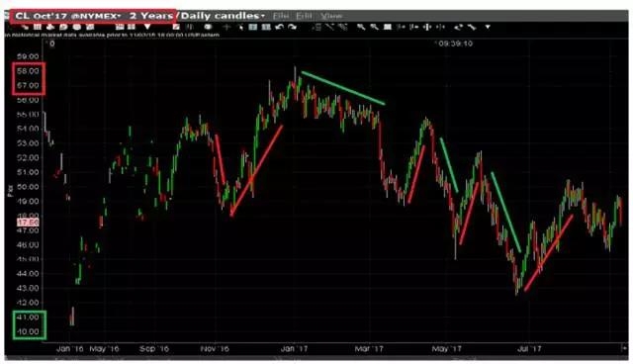633x364 pixels.
Task: Click the undo arrow in chart toolbar
Action: [279, 27]
